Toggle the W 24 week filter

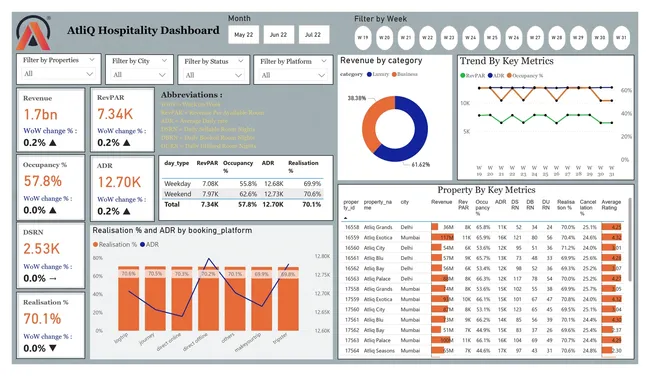coord(471,37)
